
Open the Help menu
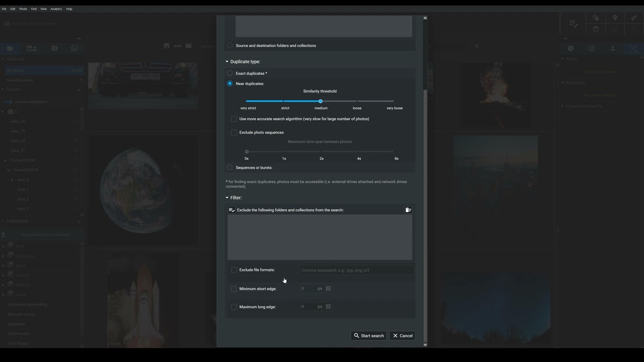pos(69,9)
